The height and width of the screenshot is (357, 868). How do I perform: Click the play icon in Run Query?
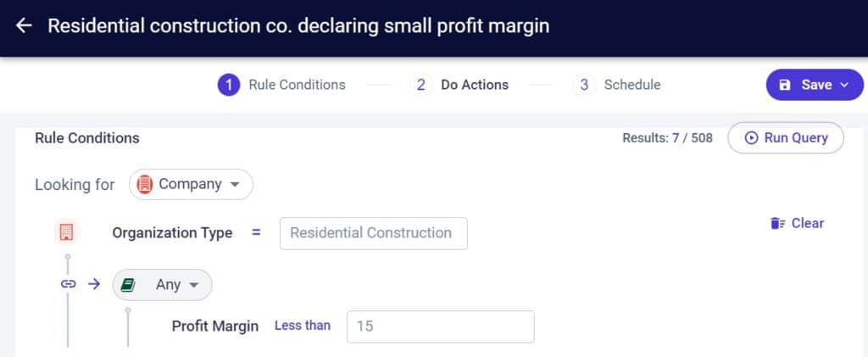pyautogui.click(x=751, y=138)
